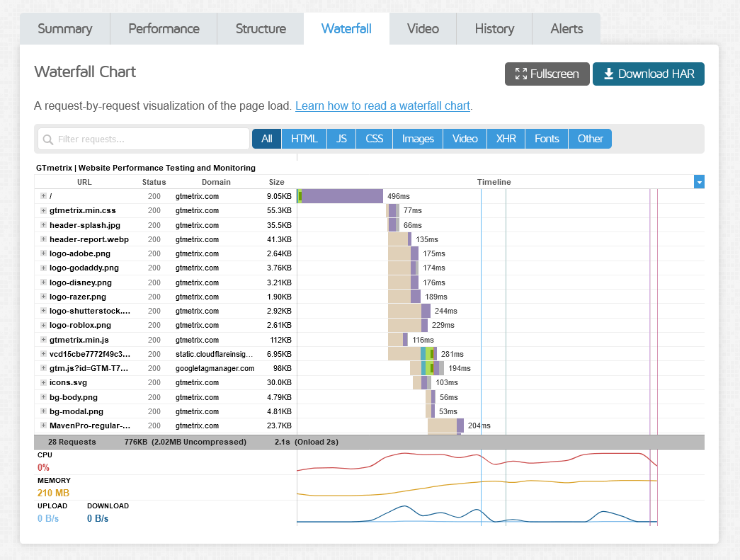Expand the header-splash.jpg request details
The height and width of the screenshot is (560, 740).
[x=43, y=225]
